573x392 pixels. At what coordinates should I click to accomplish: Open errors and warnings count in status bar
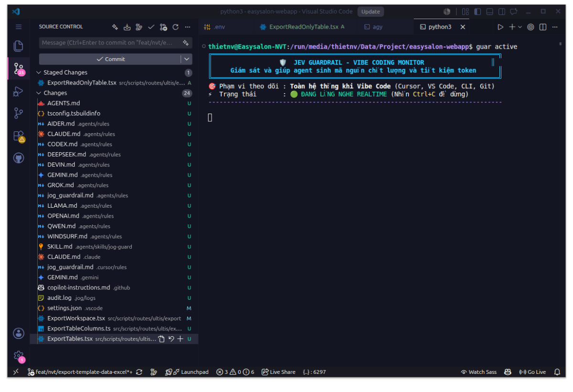tap(235, 372)
